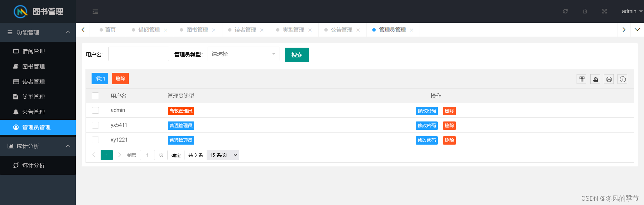Click 修改密码 for yx5411
The image size is (644, 205).
427,125
